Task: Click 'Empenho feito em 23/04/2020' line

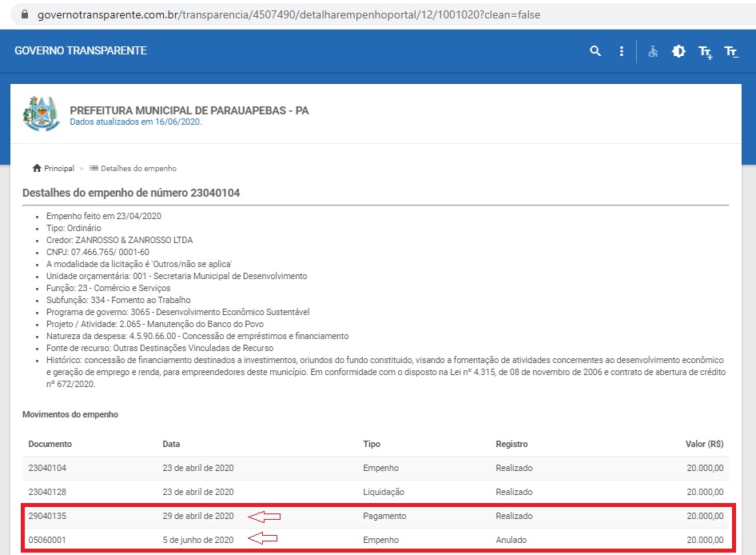Action: tap(104, 216)
